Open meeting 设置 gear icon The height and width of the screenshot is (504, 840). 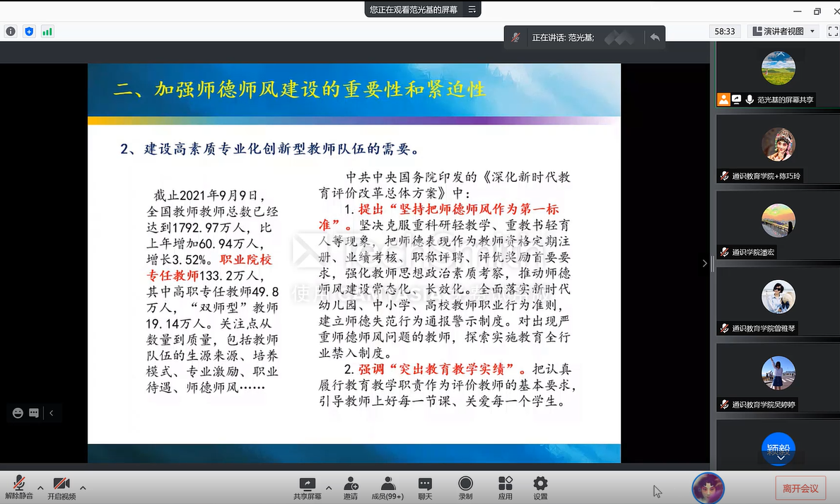(x=540, y=487)
